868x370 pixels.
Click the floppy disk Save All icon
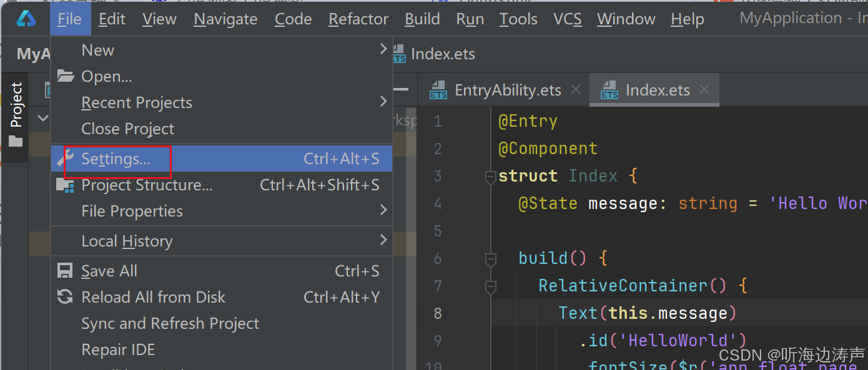click(65, 271)
